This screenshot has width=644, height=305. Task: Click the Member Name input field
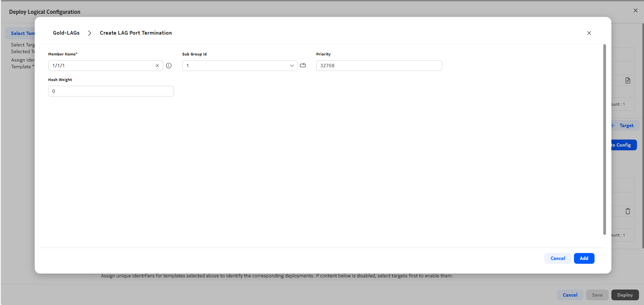click(x=101, y=66)
